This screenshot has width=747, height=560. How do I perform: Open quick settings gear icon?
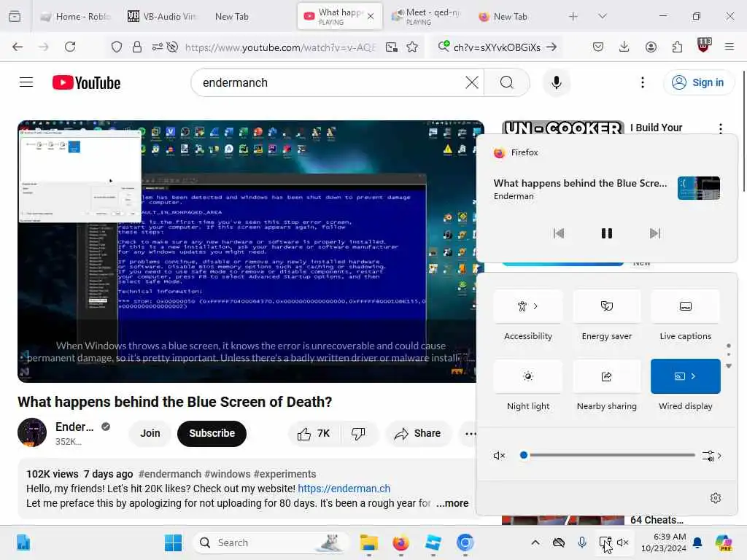[x=716, y=498]
